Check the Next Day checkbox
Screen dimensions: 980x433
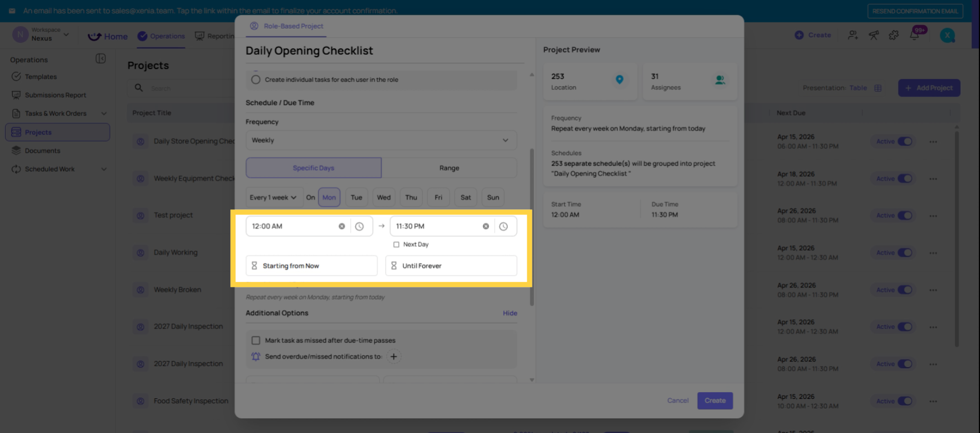point(396,245)
